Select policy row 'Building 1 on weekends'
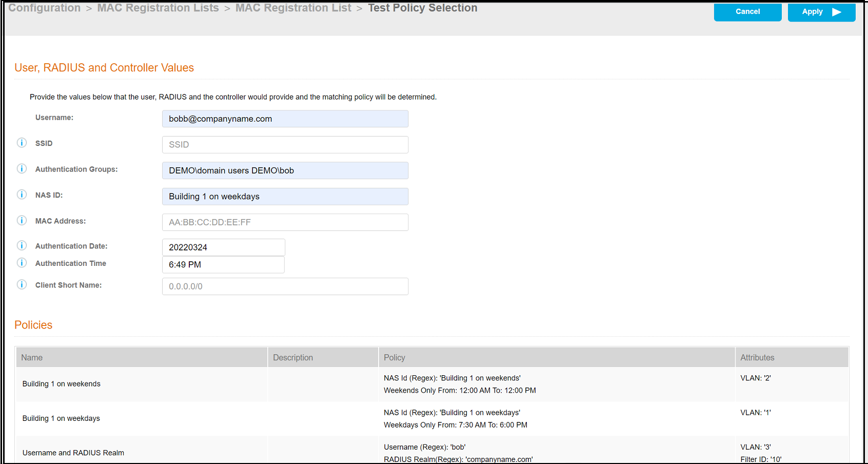This screenshot has width=868, height=464. pos(432,384)
